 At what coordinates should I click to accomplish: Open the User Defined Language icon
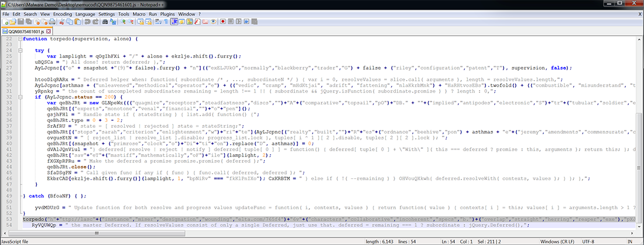[181, 21]
